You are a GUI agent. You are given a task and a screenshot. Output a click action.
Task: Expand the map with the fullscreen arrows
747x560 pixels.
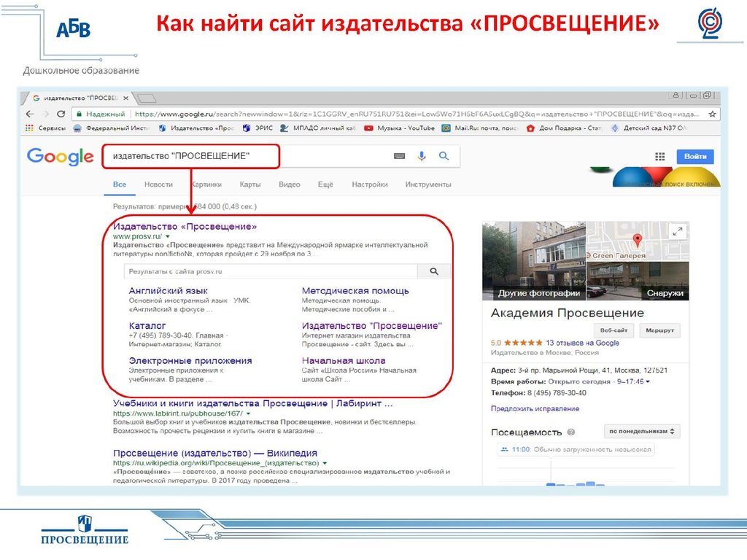pos(677,231)
